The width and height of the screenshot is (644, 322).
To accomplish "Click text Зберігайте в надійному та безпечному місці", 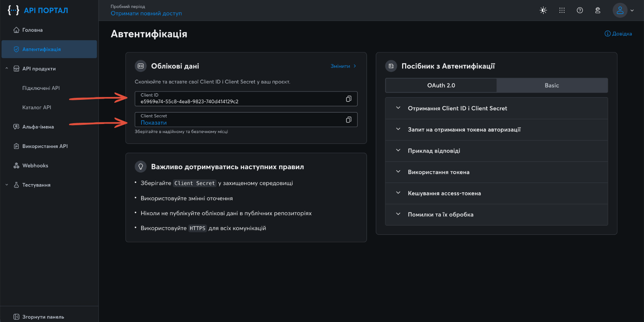I will pyautogui.click(x=181, y=132).
